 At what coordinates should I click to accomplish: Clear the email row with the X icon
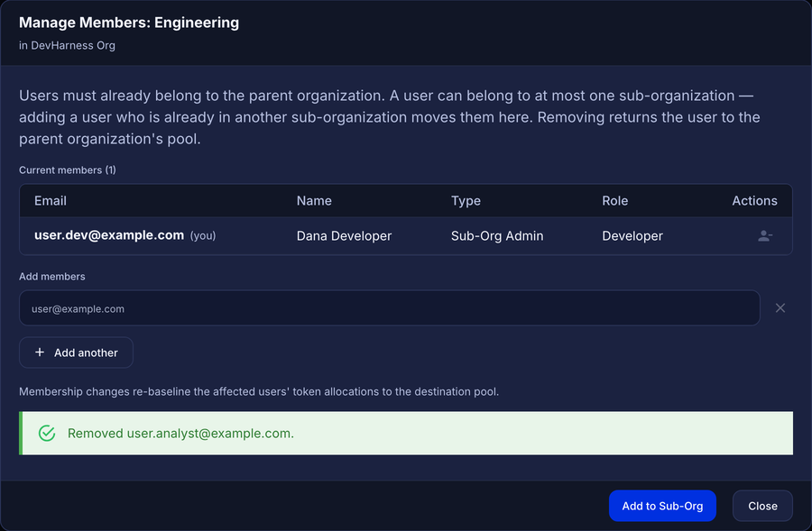pos(780,308)
